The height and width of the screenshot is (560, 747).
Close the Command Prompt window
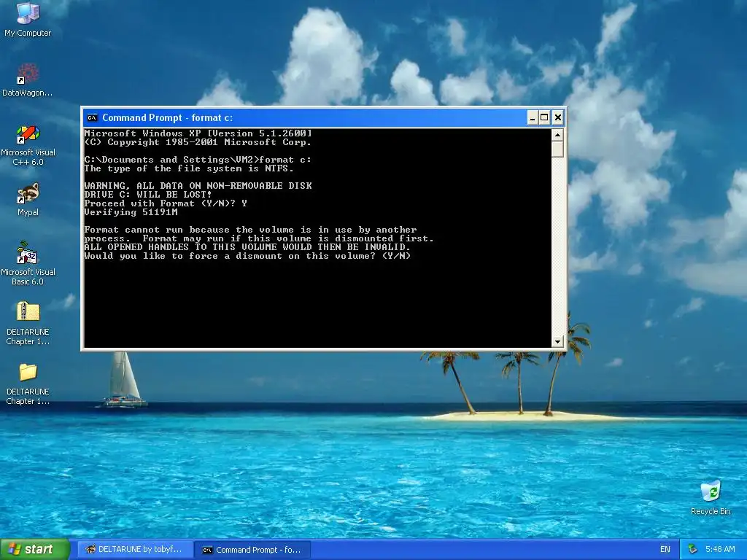tap(558, 117)
